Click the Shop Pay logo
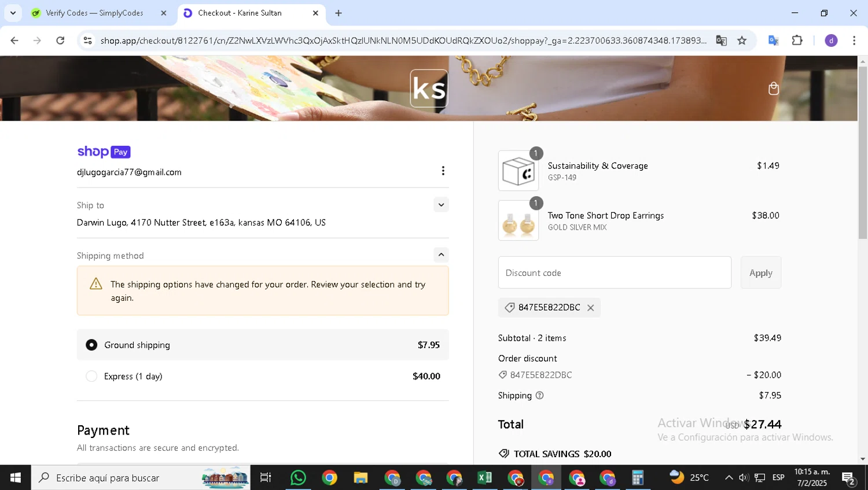Screen dimensions: 868x490 pos(104,152)
